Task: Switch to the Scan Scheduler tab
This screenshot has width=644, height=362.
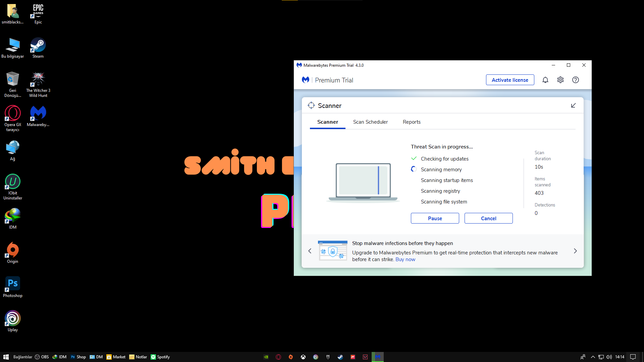Action: click(370, 122)
